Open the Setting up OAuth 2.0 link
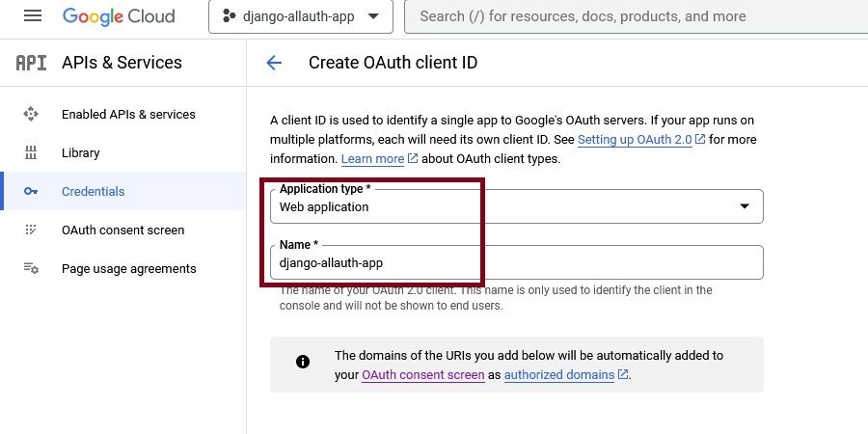The width and height of the screenshot is (868, 434). pos(635,140)
